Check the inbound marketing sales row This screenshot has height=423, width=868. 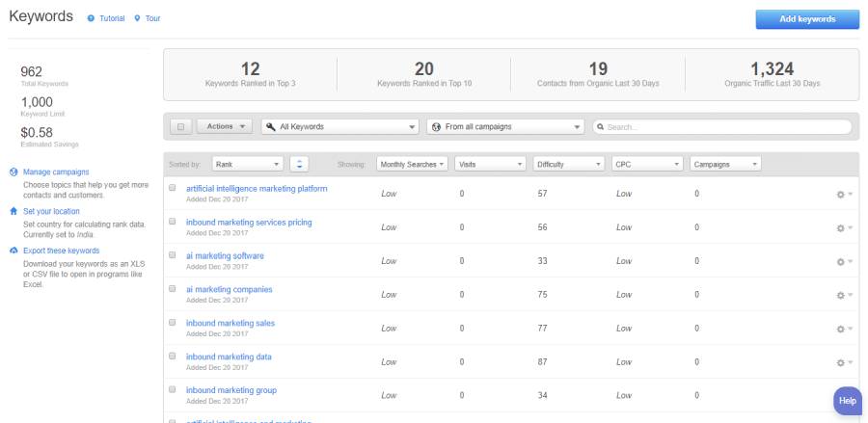point(173,323)
